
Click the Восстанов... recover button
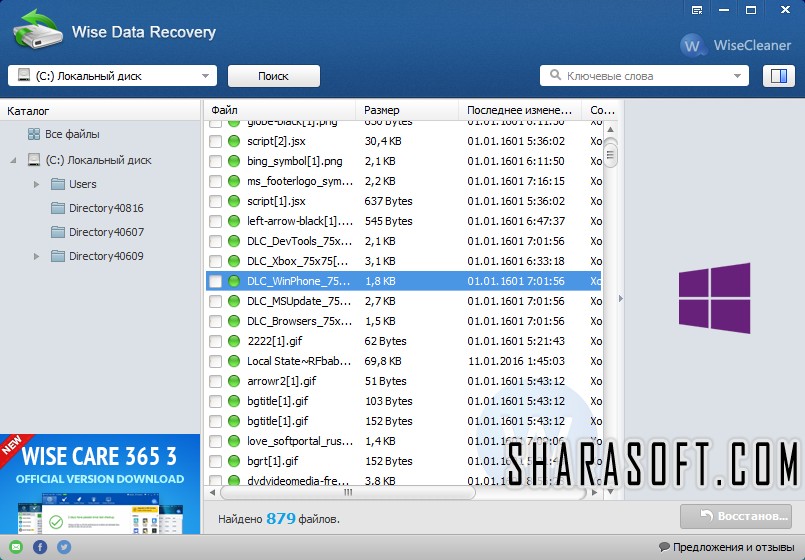[x=736, y=516]
